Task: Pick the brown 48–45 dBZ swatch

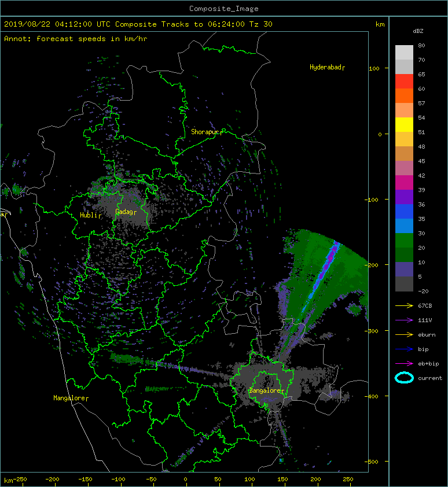Action: pyautogui.click(x=404, y=154)
